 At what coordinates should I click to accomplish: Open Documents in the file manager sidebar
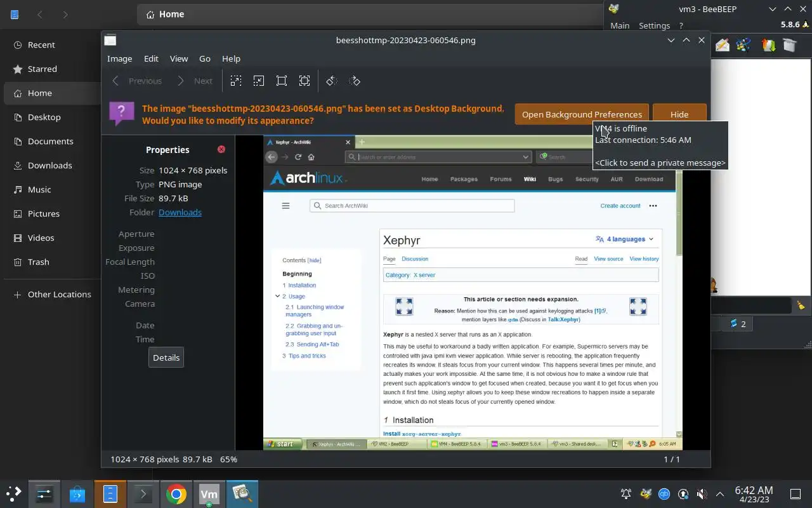pyautogui.click(x=51, y=141)
